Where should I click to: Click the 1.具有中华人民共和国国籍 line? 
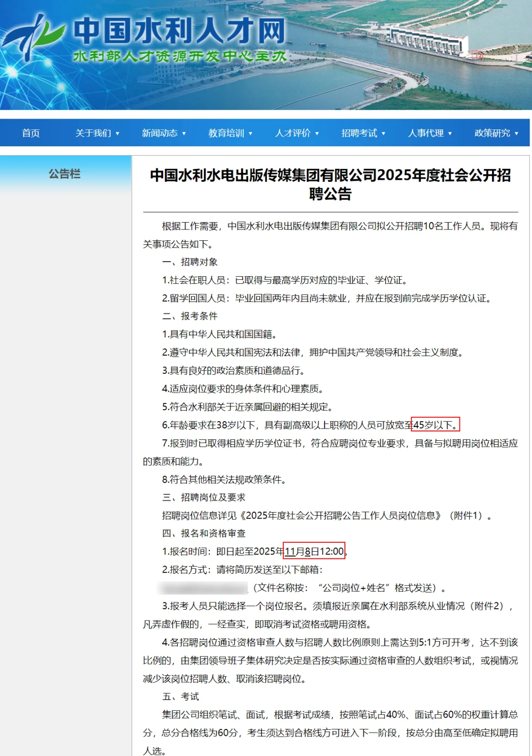point(221,334)
